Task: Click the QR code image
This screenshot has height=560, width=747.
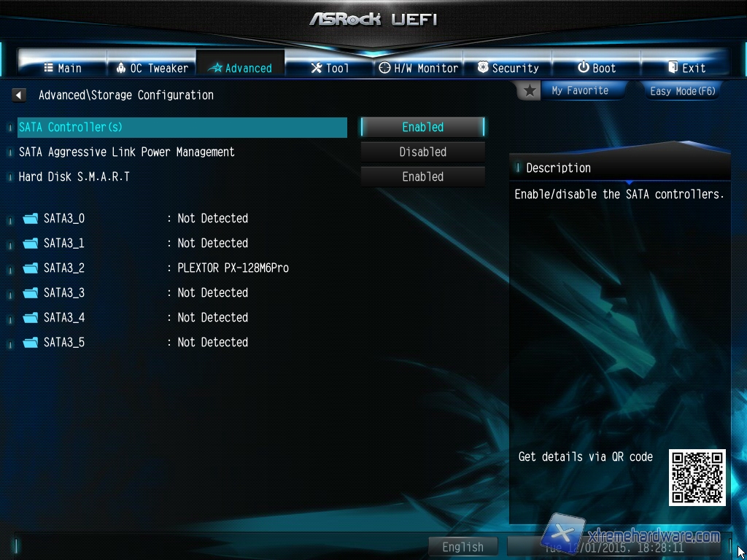Action: (697, 478)
